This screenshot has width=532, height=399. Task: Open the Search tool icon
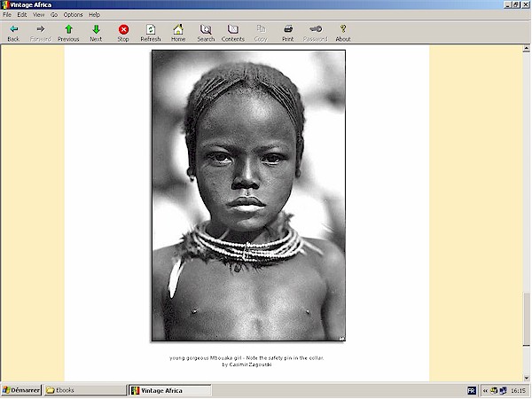click(x=206, y=29)
